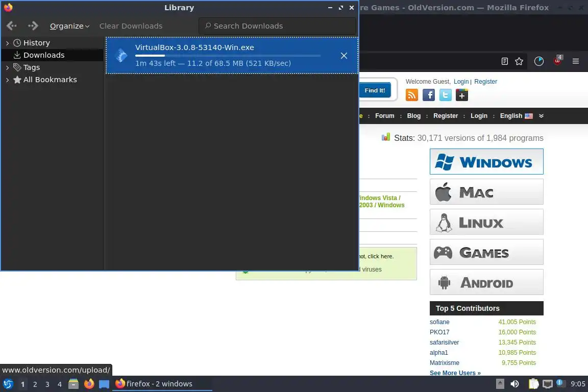Click the Login link near Welcome Guest
588x392 pixels.
pyautogui.click(x=461, y=81)
